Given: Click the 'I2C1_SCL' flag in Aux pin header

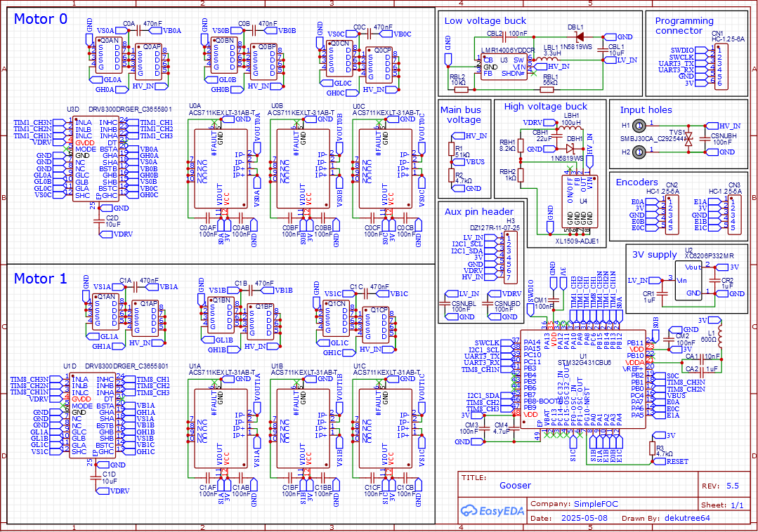Looking at the screenshot, I should pos(475,244).
